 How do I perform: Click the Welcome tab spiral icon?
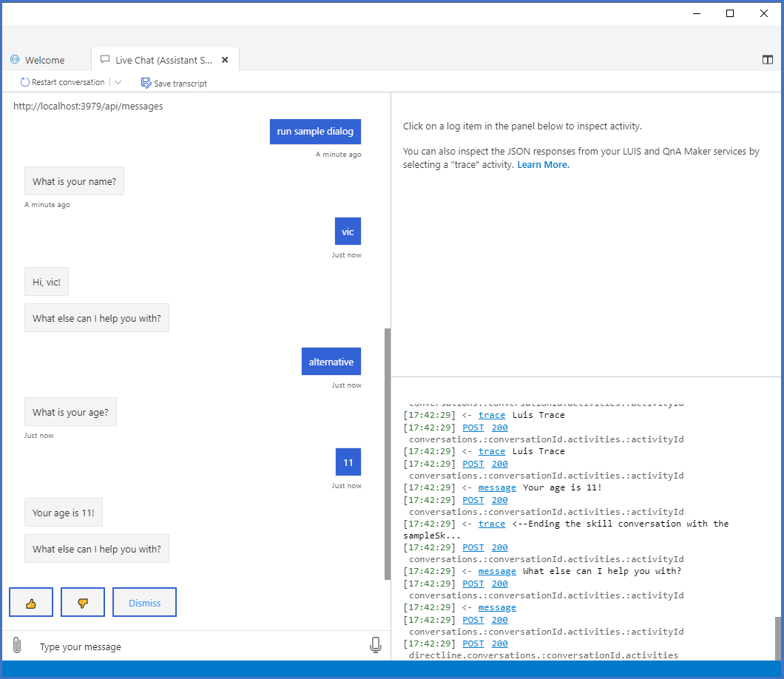[15, 59]
